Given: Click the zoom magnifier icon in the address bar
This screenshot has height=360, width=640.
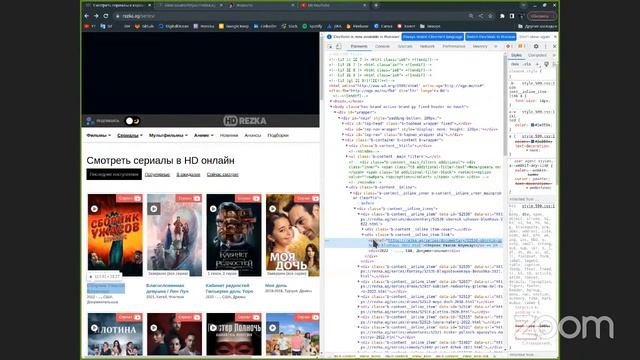Looking at the screenshot, I should pyautogui.click(x=471, y=16).
